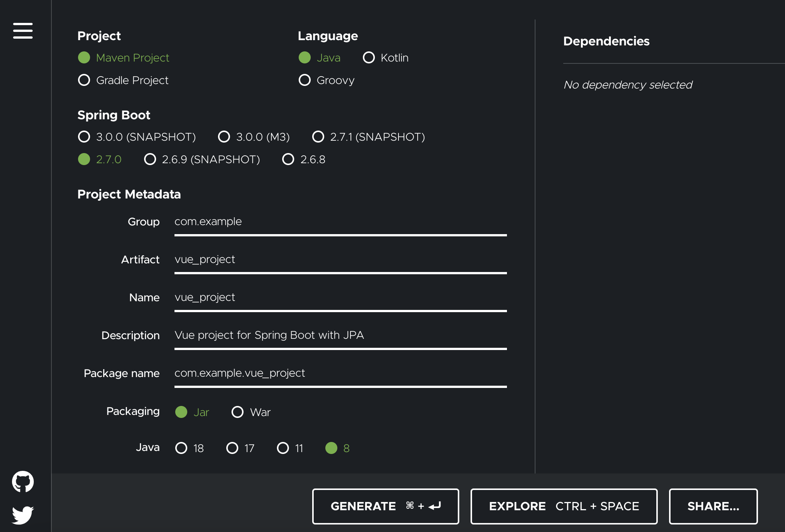Set Java version to 8
This screenshot has height=532, width=785.
click(338, 448)
